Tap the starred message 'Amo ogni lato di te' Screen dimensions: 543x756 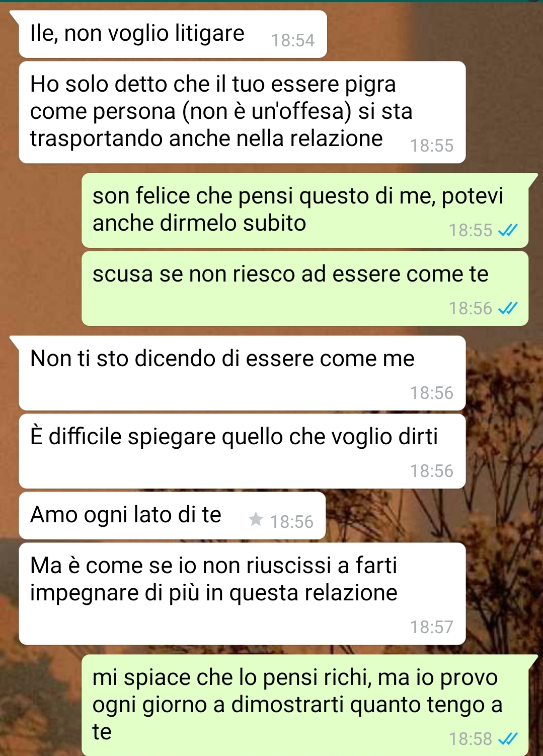click(172, 516)
